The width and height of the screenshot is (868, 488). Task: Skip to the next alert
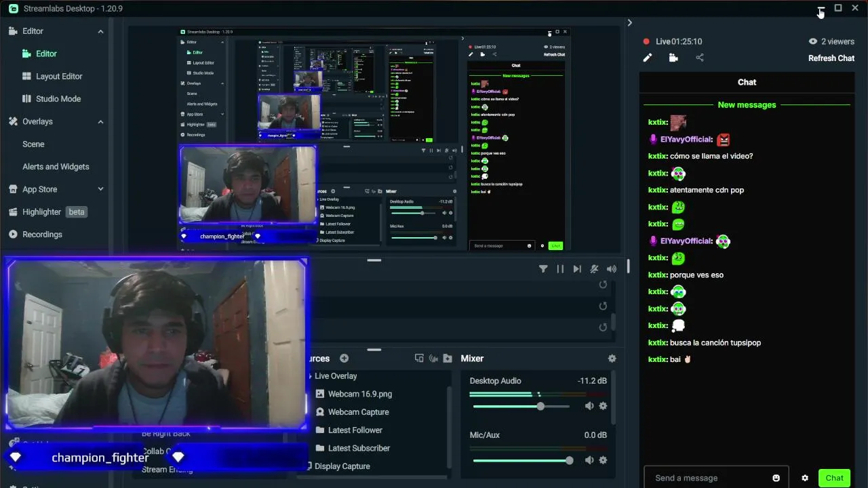[577, 269]
